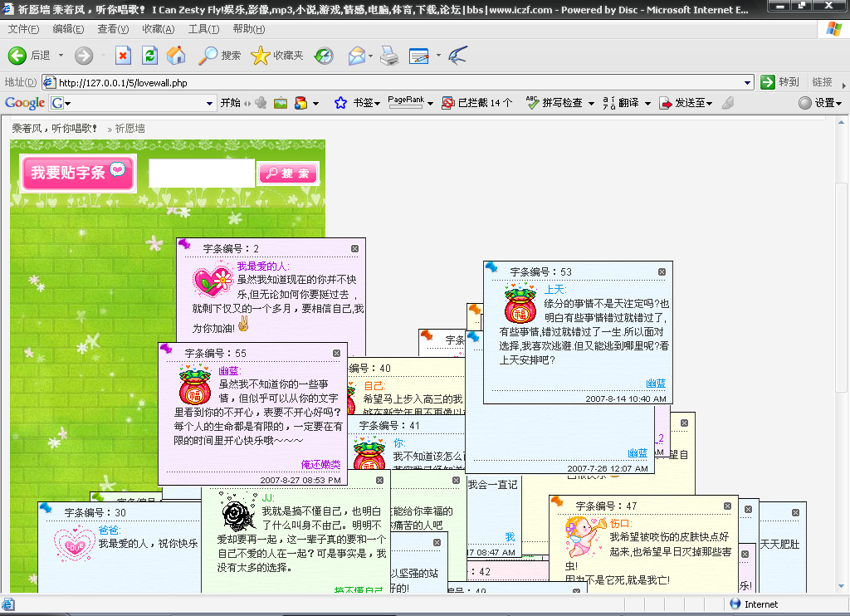The width and height of the screenshot is (850, 616).
Task: Click the Forward arrow button
Action: [84, 56]
